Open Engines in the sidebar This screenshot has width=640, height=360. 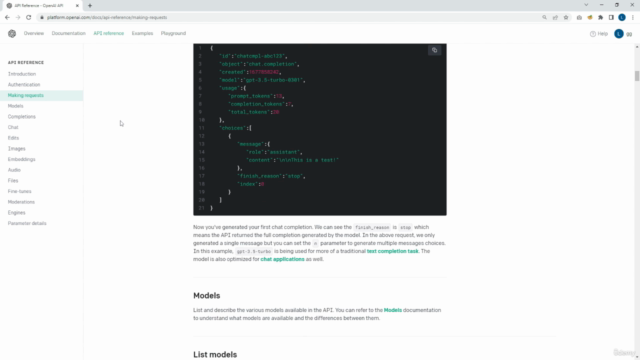coord(16,213)
